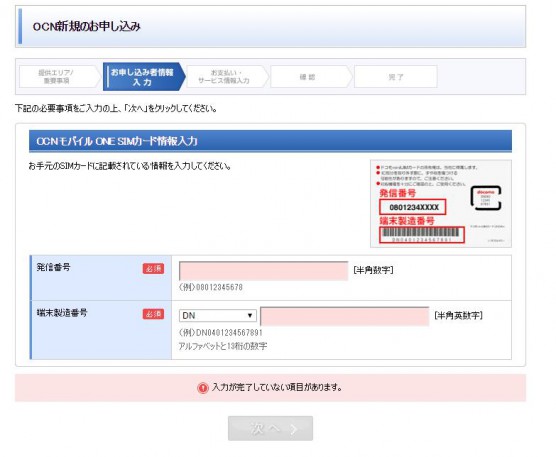Click the red error exclamation icon
Viewport: 556px width, 457px height.
(x=202, y=388)
